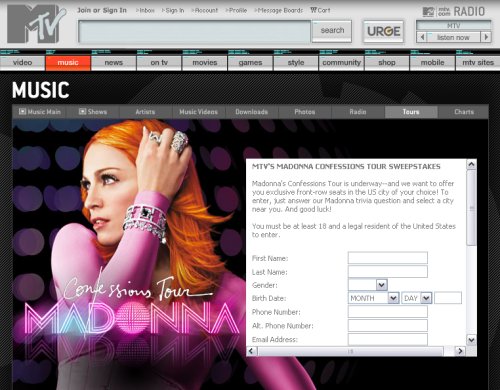Open the Gender dropdown
The width and height of the screenshot is (500, 390).
coord(367,285)
